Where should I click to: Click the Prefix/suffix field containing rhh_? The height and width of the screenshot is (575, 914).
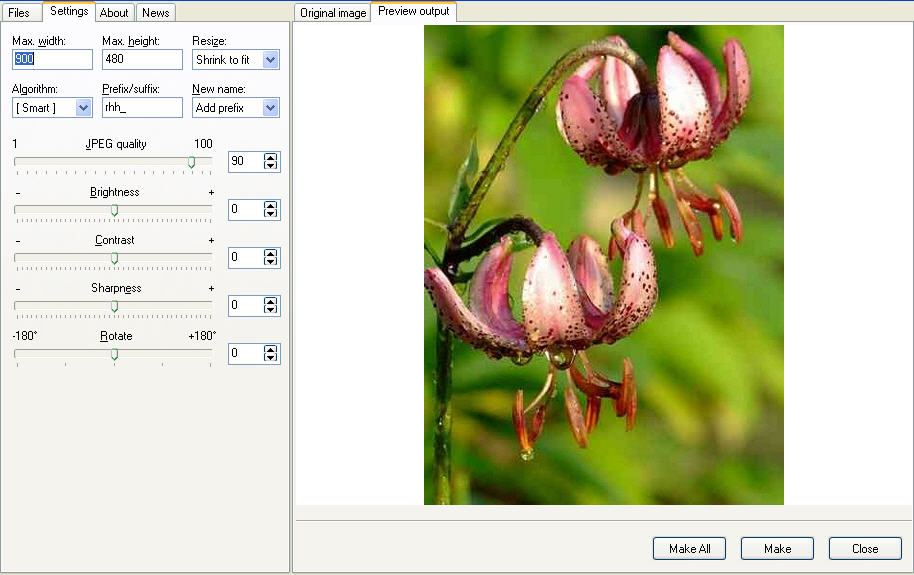pyautogui.click(x=142, y=107)
